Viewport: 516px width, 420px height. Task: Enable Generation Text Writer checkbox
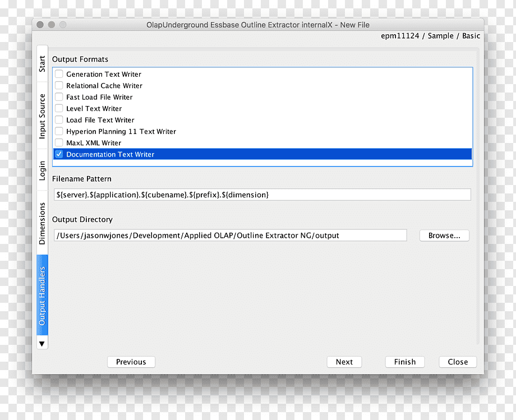pos(59,74)
